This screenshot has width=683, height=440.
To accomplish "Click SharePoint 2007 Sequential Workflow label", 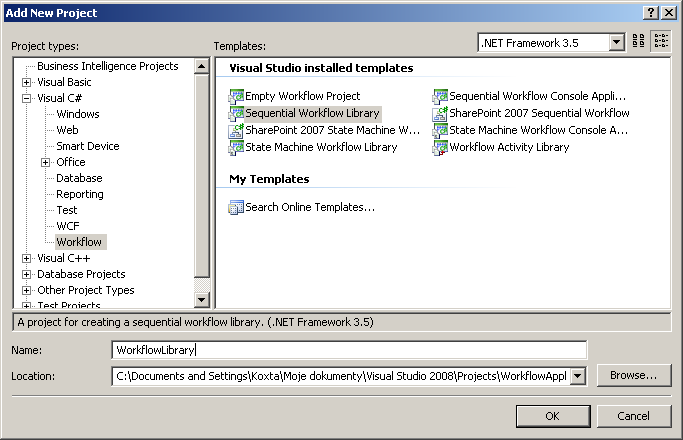I will (x=539, y=113).
